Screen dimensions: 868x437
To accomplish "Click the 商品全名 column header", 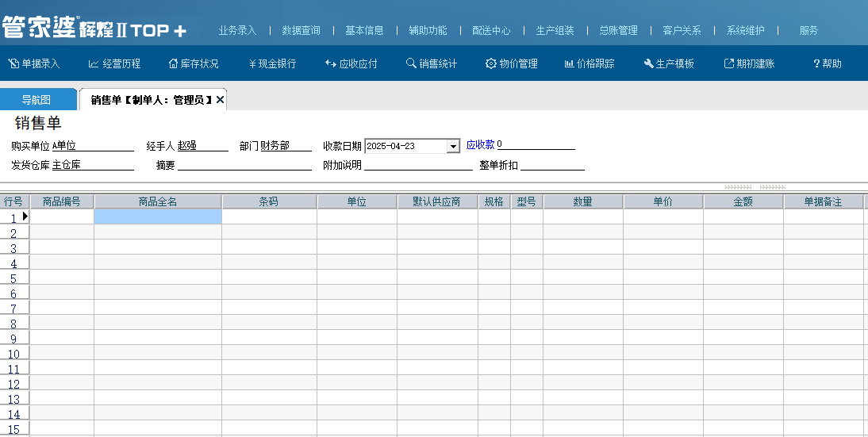I will coord(158,202).
